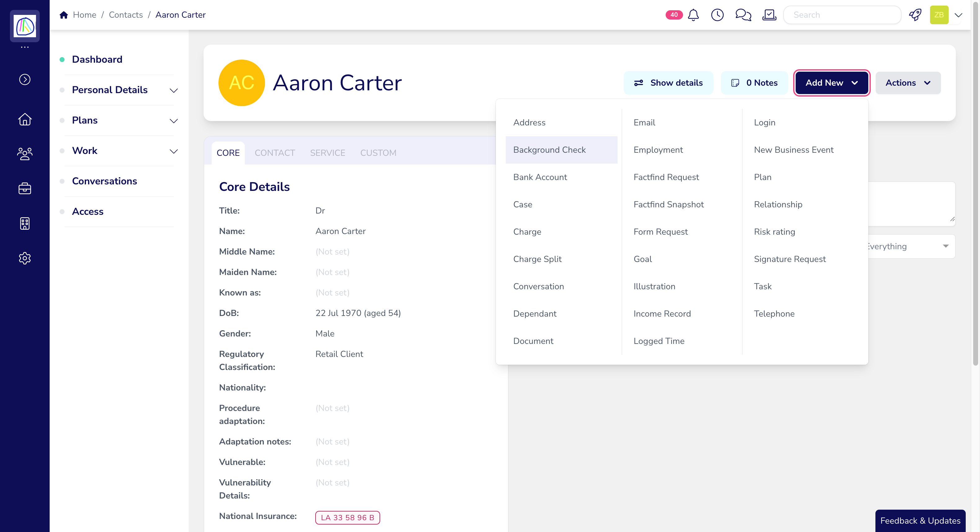Click the Show details button
Viewport: 980px width, 532px height.
click(x=668, y=83)
